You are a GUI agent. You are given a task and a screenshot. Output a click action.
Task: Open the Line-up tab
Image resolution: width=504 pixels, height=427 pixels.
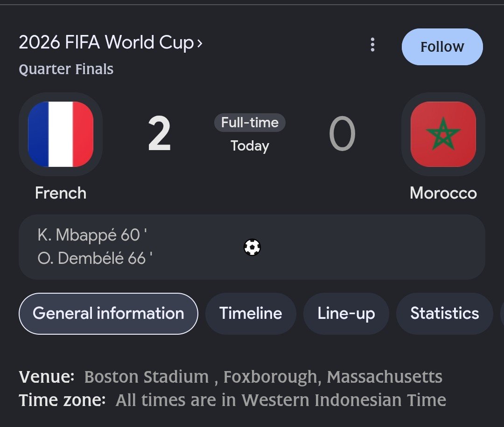[346, 313]
